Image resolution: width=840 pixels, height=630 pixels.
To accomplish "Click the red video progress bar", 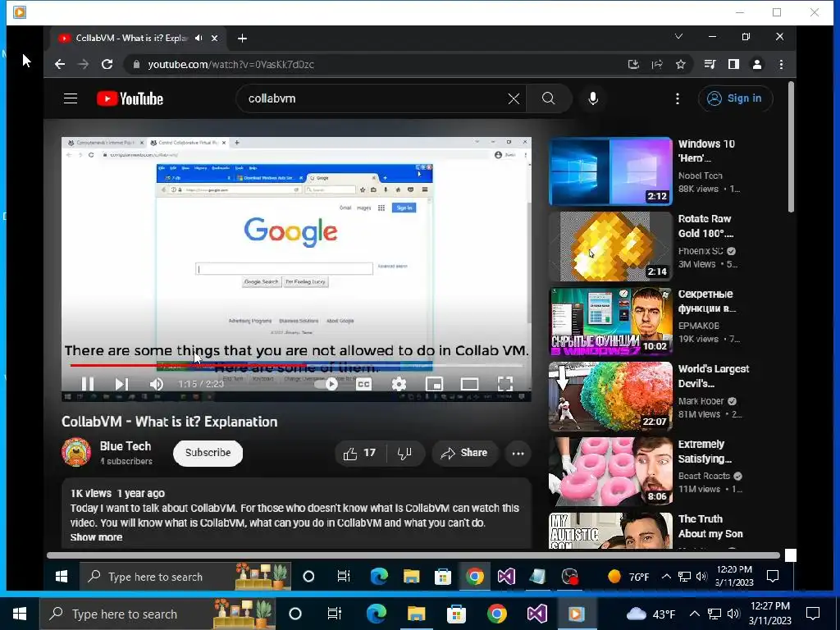I will pos(296,365).
